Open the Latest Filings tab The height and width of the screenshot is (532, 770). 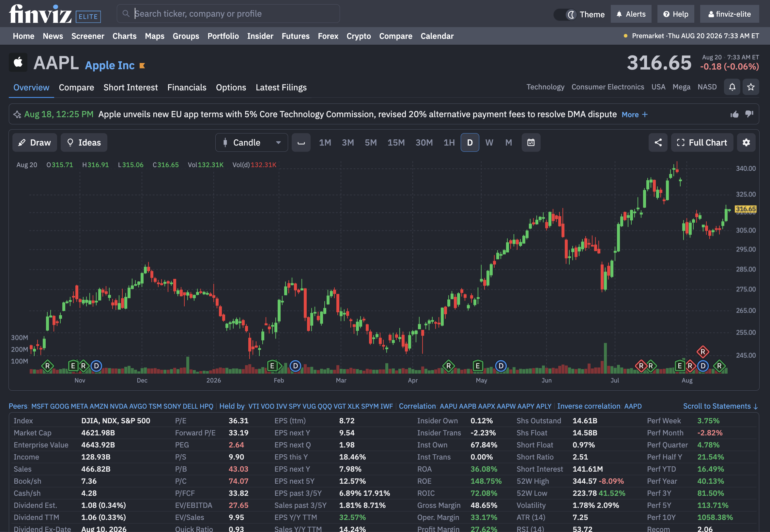(x=281, y=87)
